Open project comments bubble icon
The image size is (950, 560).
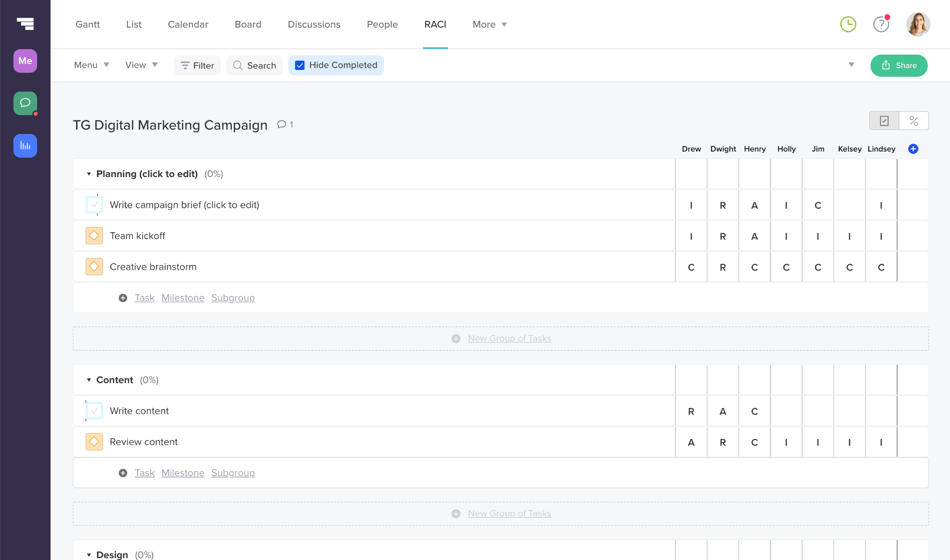coord(282,124)
